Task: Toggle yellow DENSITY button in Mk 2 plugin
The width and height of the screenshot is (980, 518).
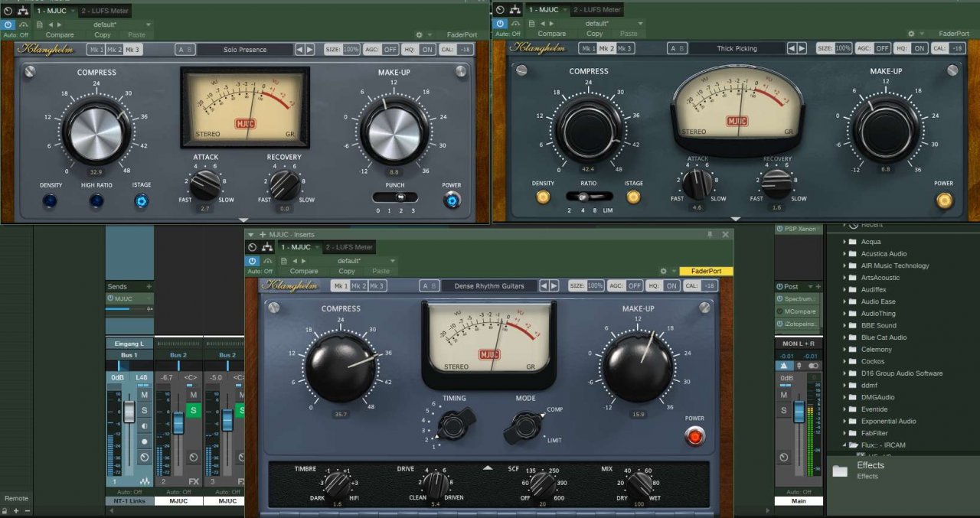Action: click(x=543, y=197)
